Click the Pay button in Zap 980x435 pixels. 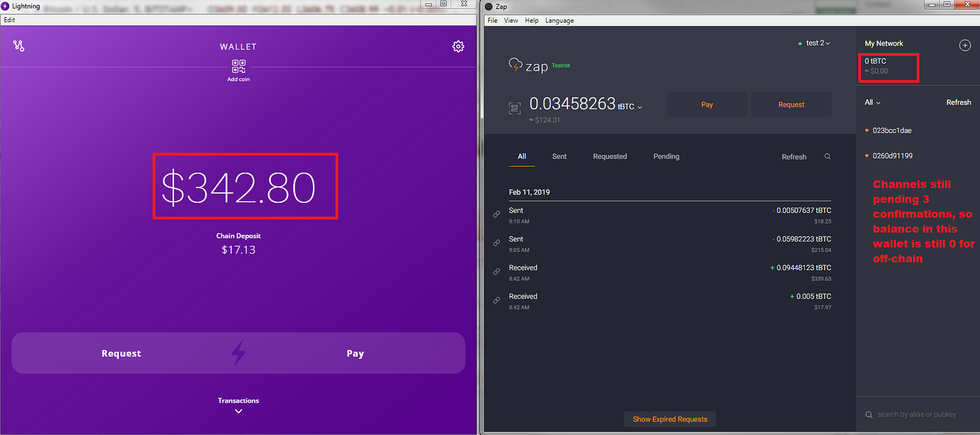point(707,105)
